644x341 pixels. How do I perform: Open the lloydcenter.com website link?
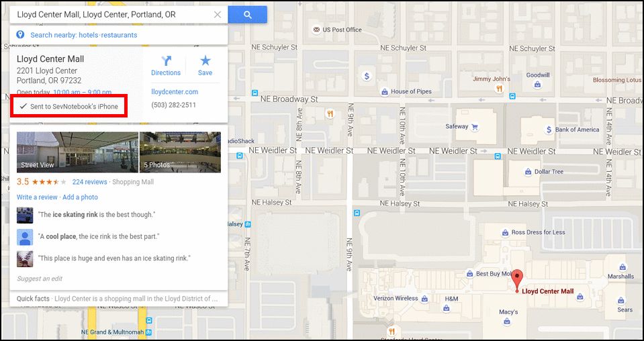(175, 92)
